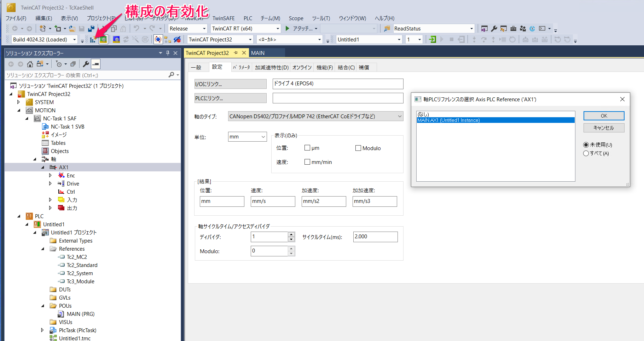The image size is (644, 341).
Task: Click the Collapse All icon in Solution Explorer
Action: 73,64
